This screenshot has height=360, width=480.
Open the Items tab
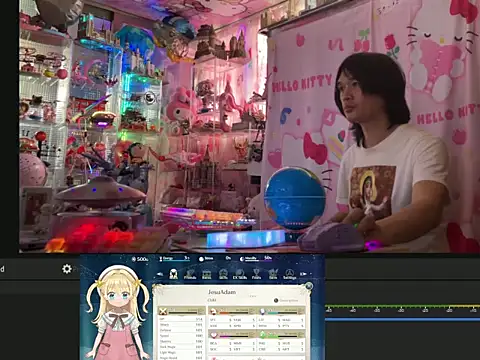pyautogui.click(x=207, y=274)
